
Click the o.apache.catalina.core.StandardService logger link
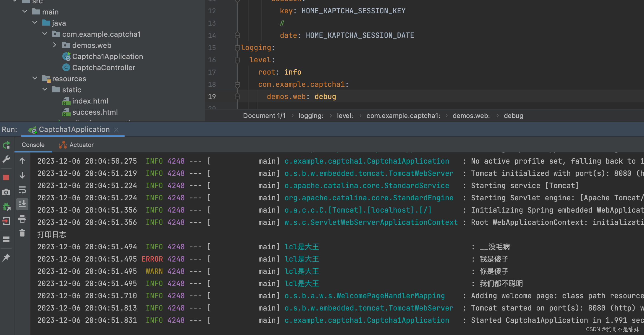point(367,186)
